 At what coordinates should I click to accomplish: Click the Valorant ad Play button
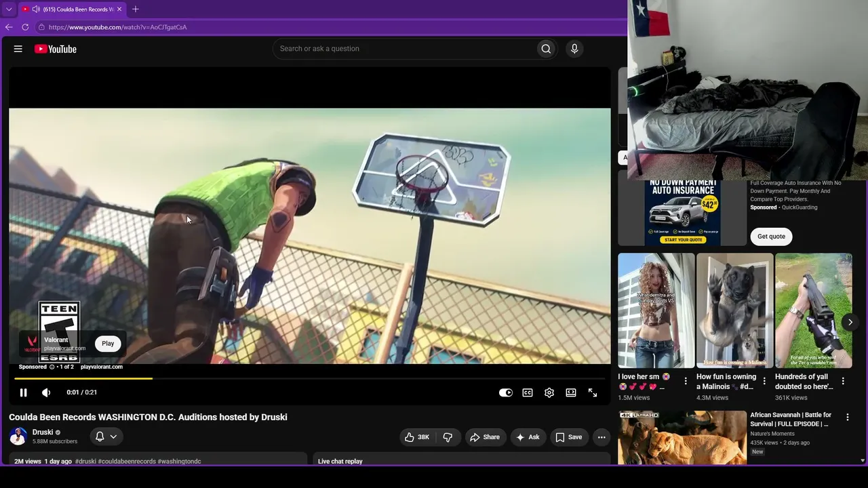108,344
